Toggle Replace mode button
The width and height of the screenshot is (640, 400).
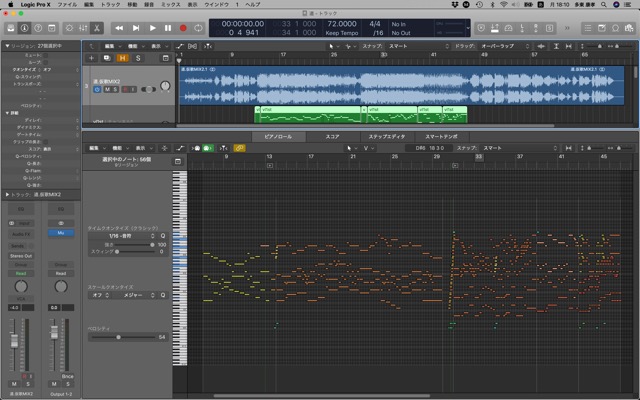coord(481,28)
